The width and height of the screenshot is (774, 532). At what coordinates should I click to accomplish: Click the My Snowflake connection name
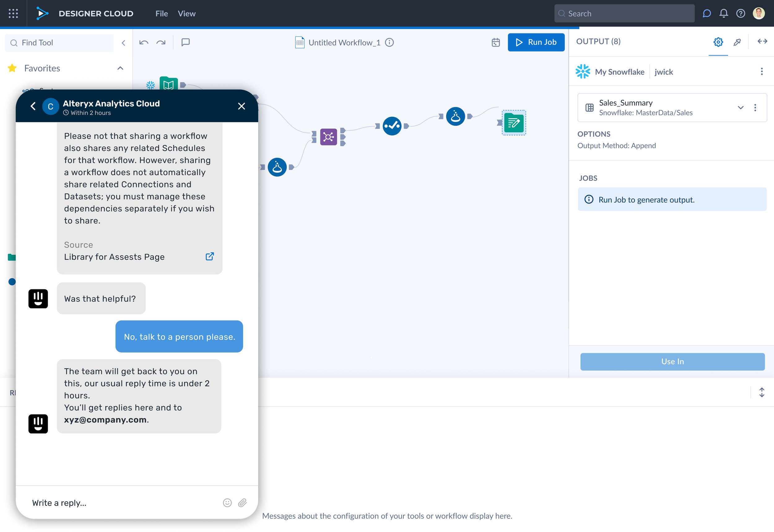pos(620,72)
